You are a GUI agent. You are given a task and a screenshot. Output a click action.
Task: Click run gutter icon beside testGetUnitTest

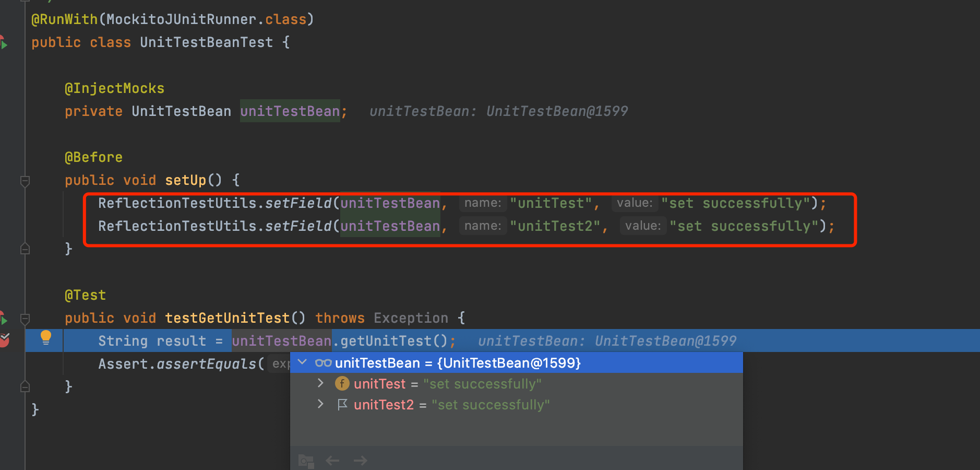tap(4, 318)
